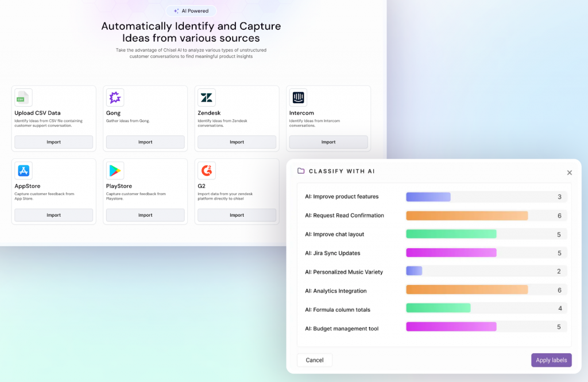Click the Analytics Integration orange bar
Image resolution: width=588 pixels, height=382 pixels.
[x=467, y=290]
